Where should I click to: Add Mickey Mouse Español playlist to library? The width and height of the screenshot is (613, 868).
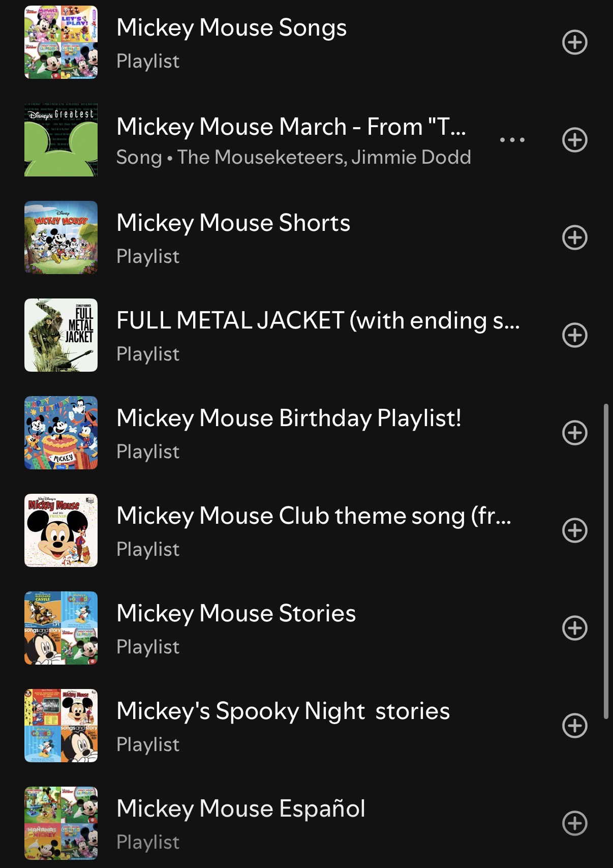click(575, 823)
